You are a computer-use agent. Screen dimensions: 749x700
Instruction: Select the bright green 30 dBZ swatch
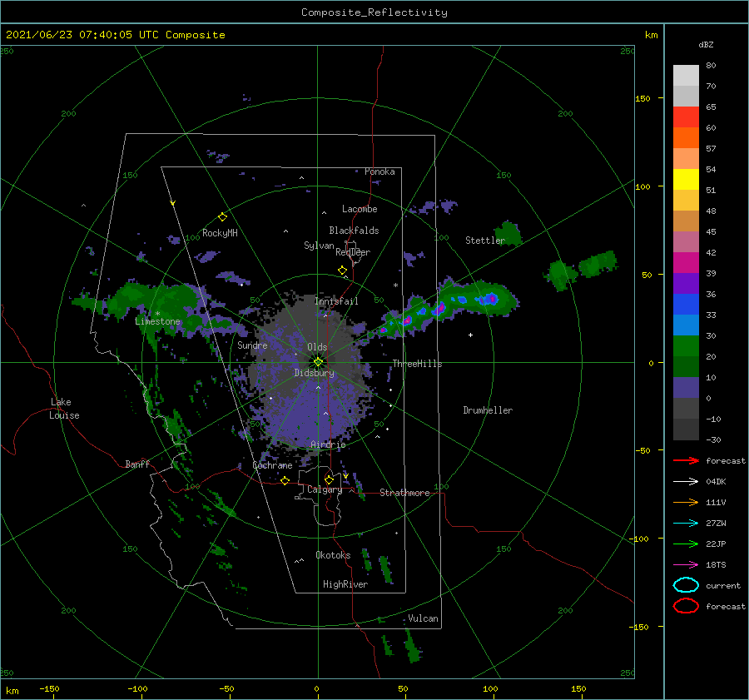(x=686, y=345)
